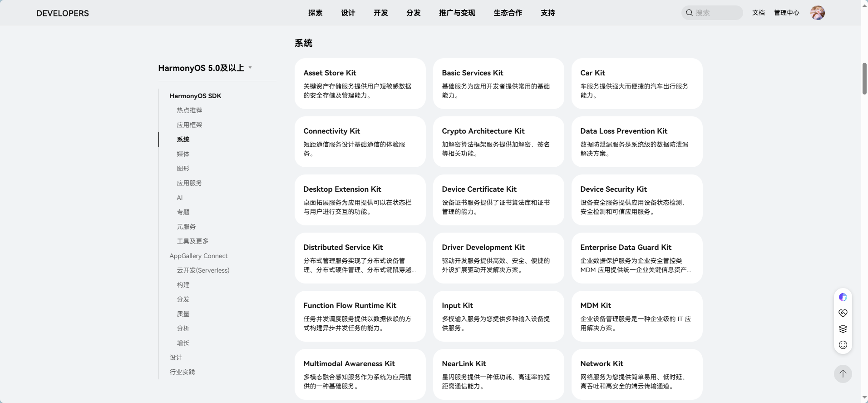868x403 pixels.
Task: Focus the 搜索 search field
Action: [x=712, y=13]
